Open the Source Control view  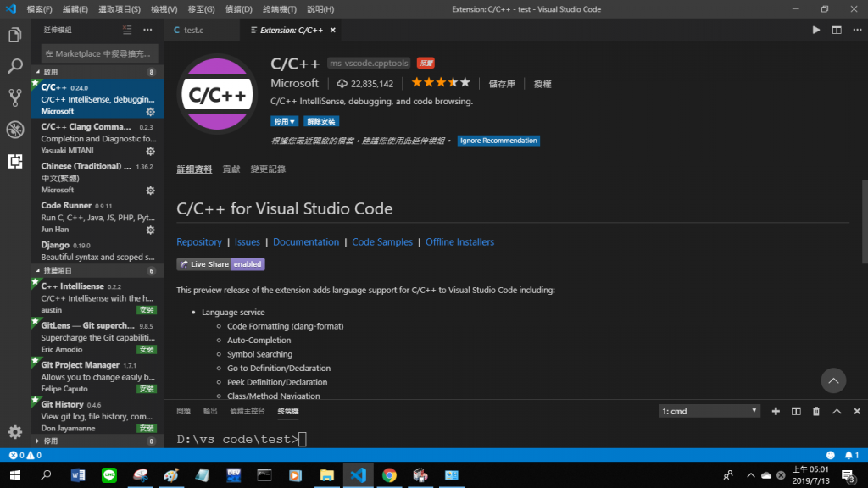click(15, 98)
